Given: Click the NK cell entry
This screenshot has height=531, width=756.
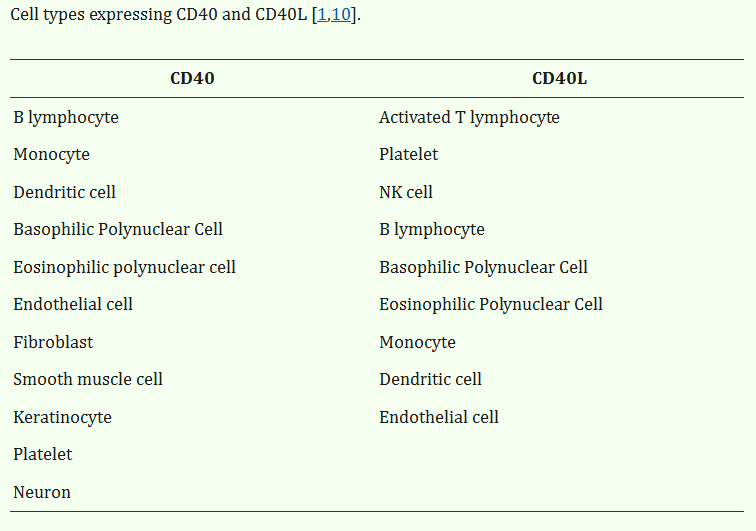Looking at the screenshot, I should 406,192.
